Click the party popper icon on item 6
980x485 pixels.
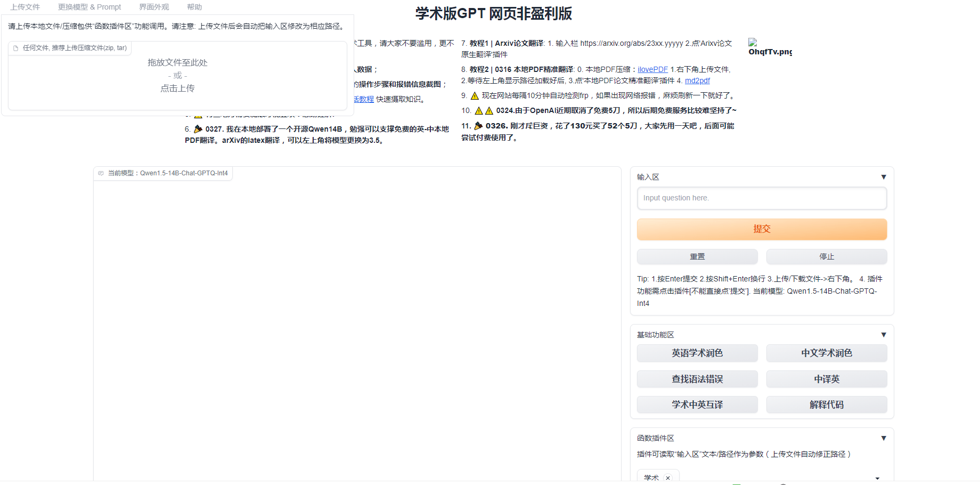pyautogui.click(x=198, y=129)
